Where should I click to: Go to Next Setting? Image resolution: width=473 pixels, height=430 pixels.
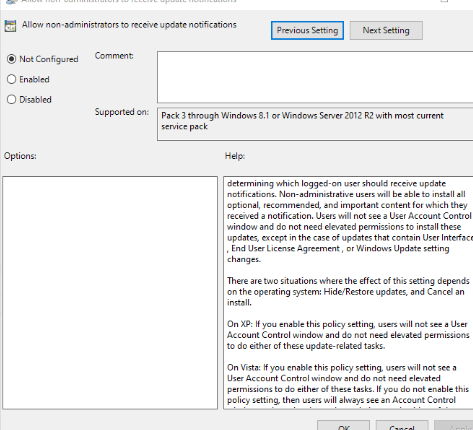click(x=386, y=30)
